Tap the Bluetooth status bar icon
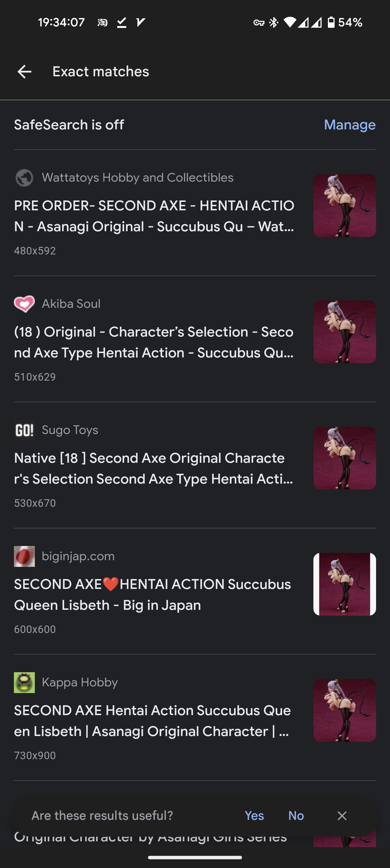 click(273, 23)
